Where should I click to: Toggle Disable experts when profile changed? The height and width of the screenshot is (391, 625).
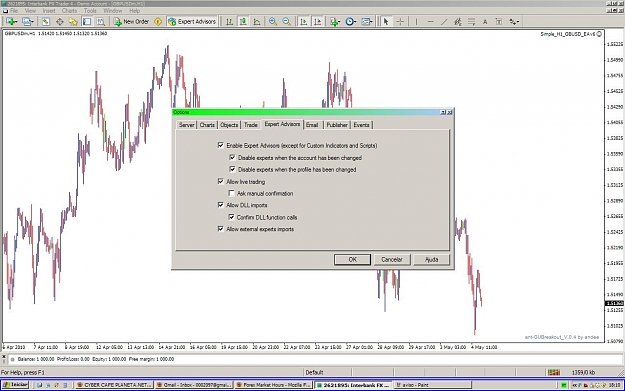[232, 169]
